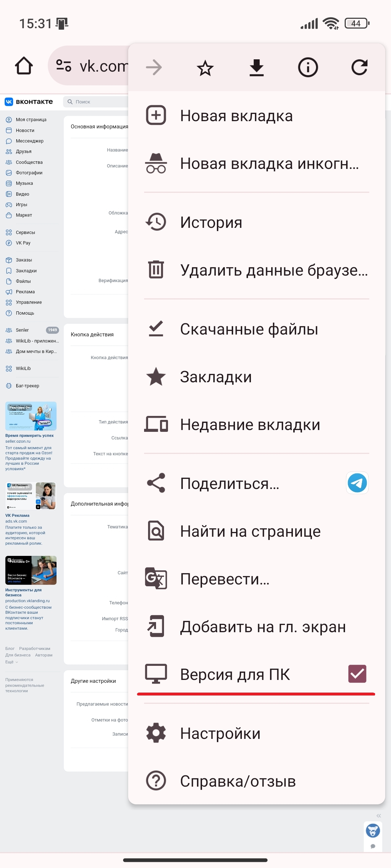Open "Настройки" in browser menu

click(220, 733)
